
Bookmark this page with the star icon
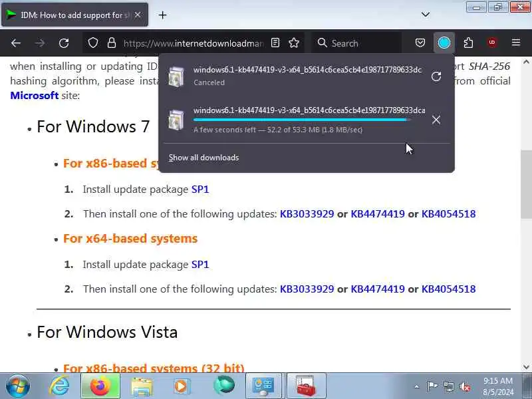click(x=294, y=43)
